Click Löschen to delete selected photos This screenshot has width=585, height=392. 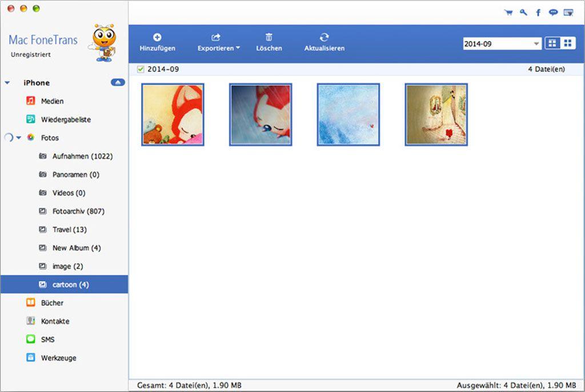coord(269,42)
